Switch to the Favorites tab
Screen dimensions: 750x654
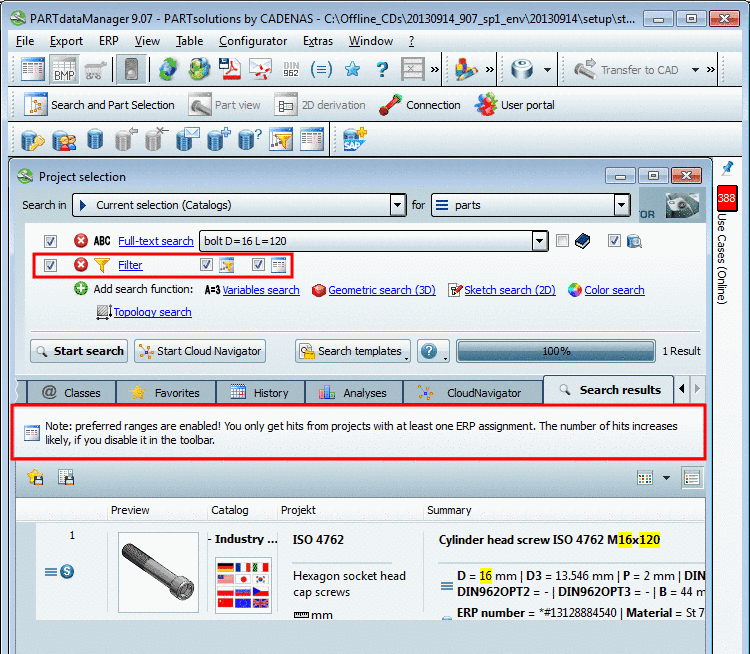165,393
